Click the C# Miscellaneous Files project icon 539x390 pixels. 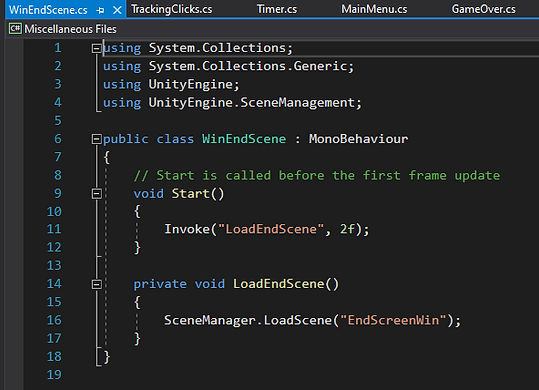click(15, 29)
